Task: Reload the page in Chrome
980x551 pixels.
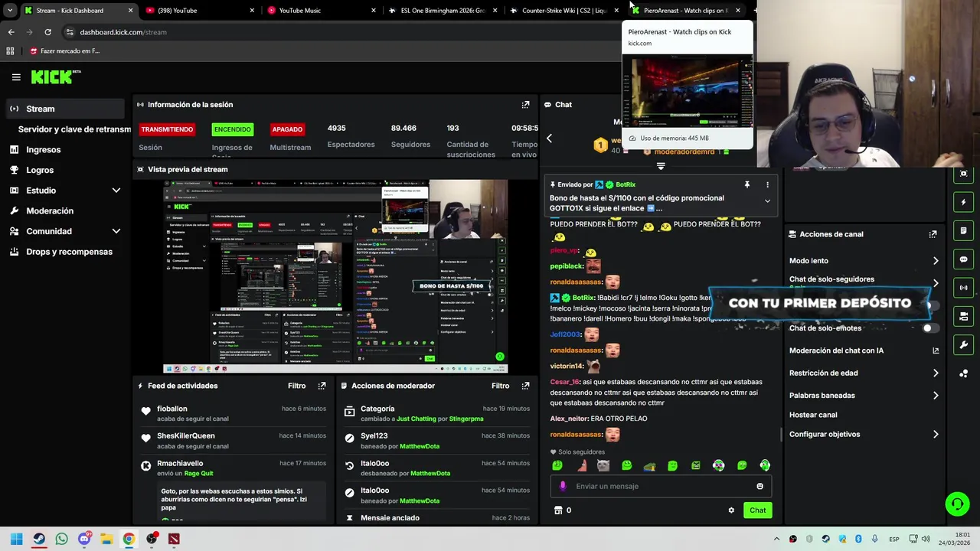Action: coord(47,32)
